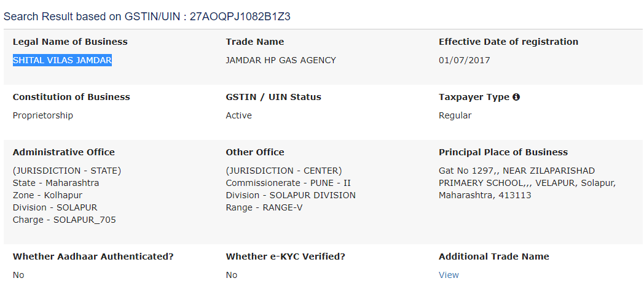Click the Whether Aadhaar Authenticated? label

tap(93, 256)
